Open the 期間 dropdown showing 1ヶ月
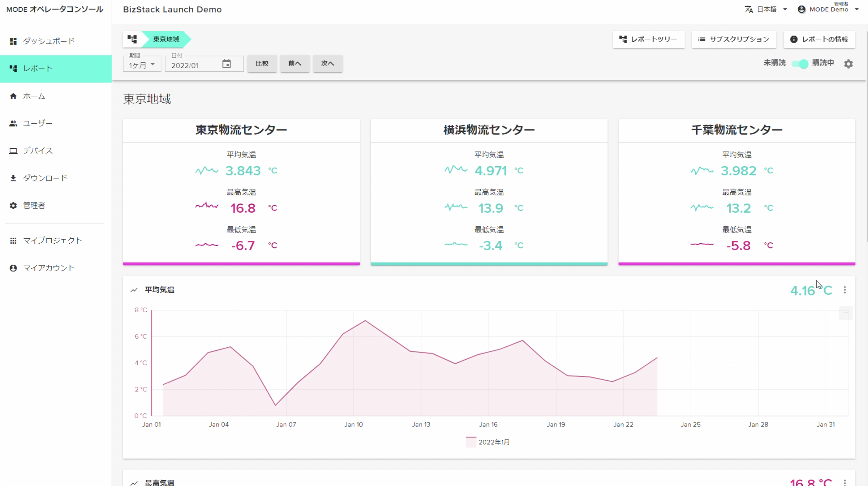This screenshot has height=486, width=868. (142, 64)
